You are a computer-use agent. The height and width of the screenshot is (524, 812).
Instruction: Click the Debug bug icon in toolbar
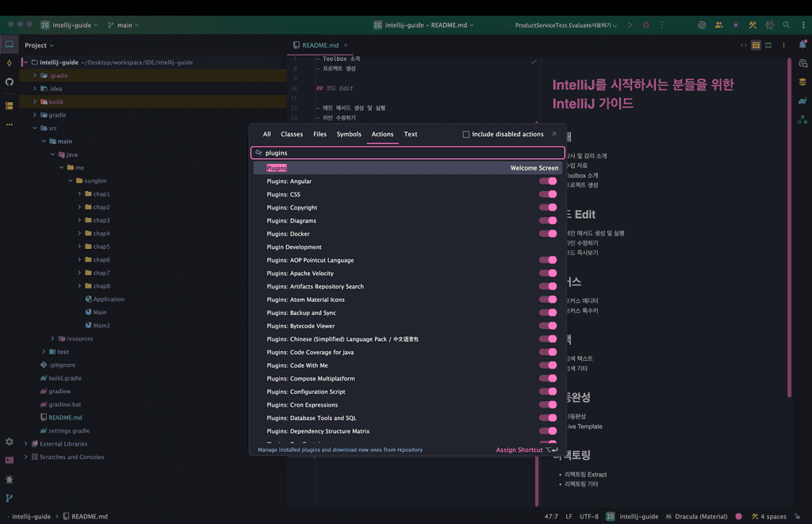click(x=645, y=25)
